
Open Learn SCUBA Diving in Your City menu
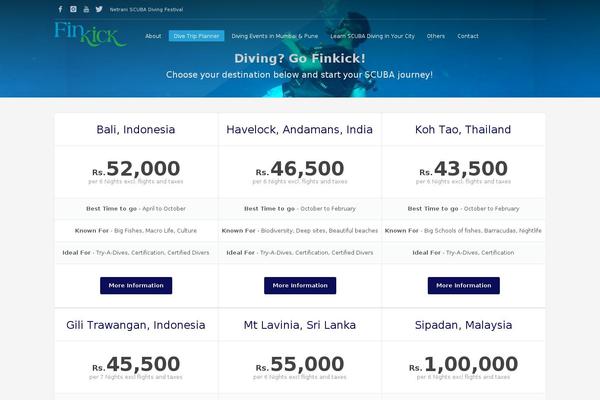[372, 36]
